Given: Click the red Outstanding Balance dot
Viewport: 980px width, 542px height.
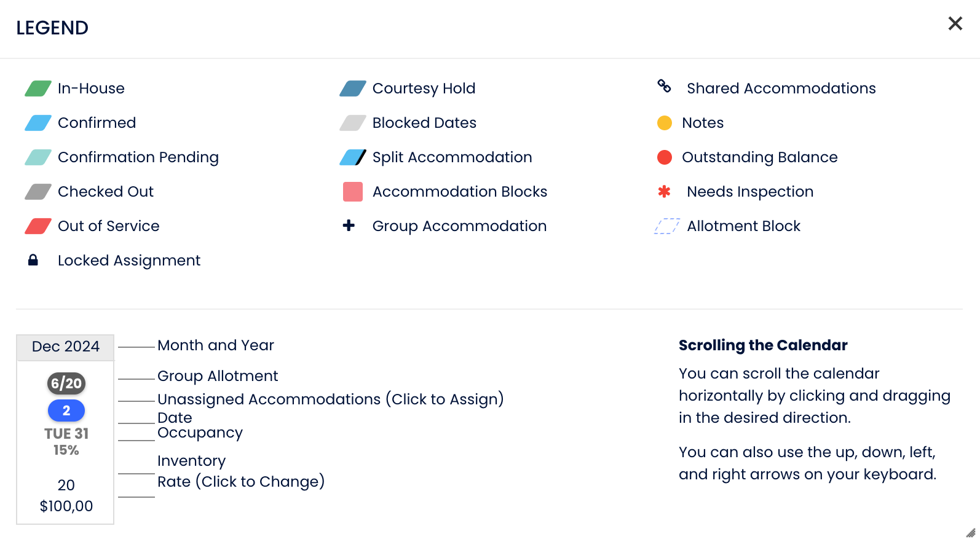Looking at the screenshot, I should pos(665,157).
